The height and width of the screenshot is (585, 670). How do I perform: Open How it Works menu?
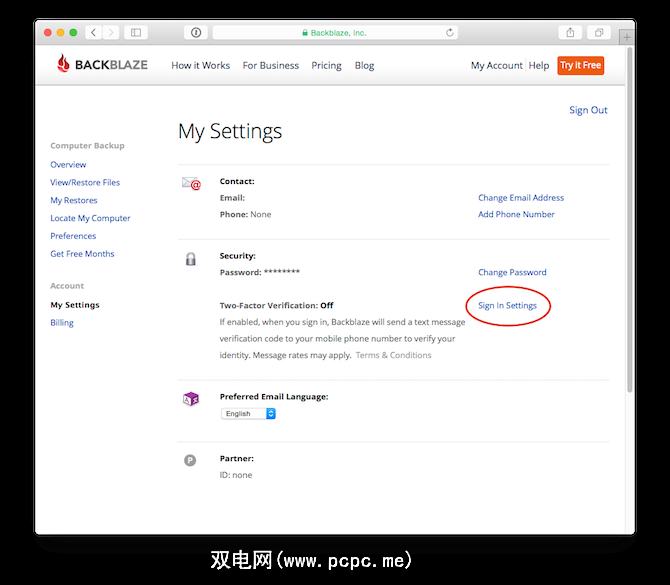[200, 65]
